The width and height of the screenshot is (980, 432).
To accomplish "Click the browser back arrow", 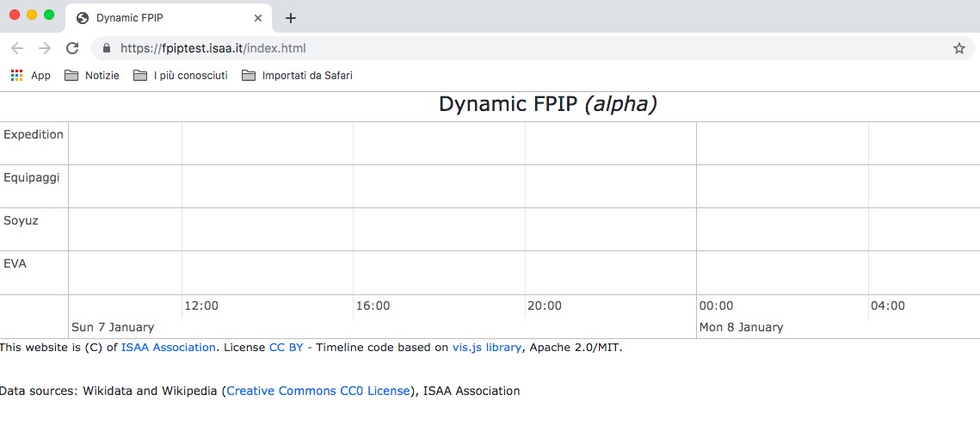I will click(x=17, y=48).
